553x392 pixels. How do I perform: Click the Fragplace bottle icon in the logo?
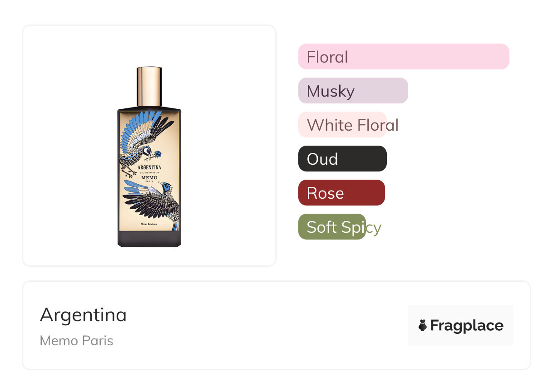point(423,325)
